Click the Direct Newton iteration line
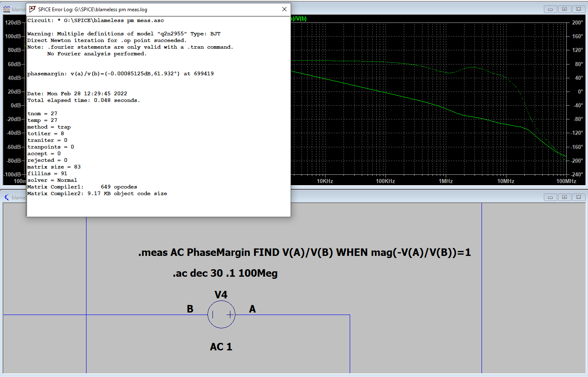Image resolution: width=588 pixels, height=377 pixels. [x=107, y=40]
